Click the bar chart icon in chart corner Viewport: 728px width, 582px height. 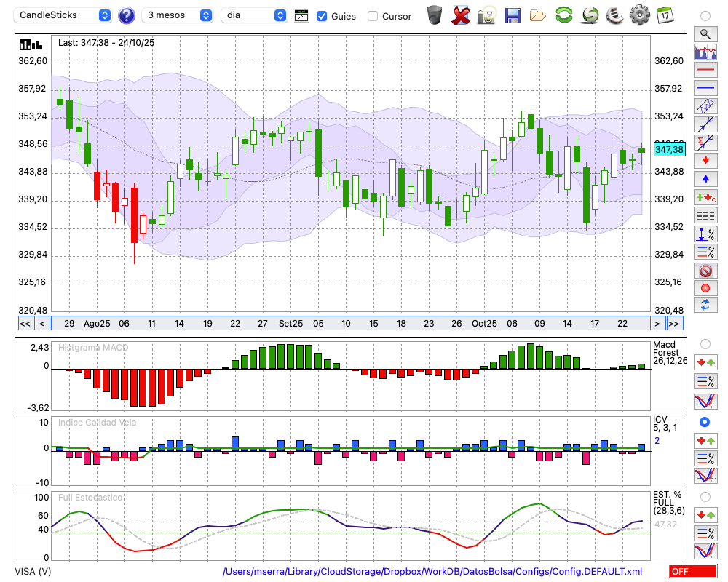31,44
